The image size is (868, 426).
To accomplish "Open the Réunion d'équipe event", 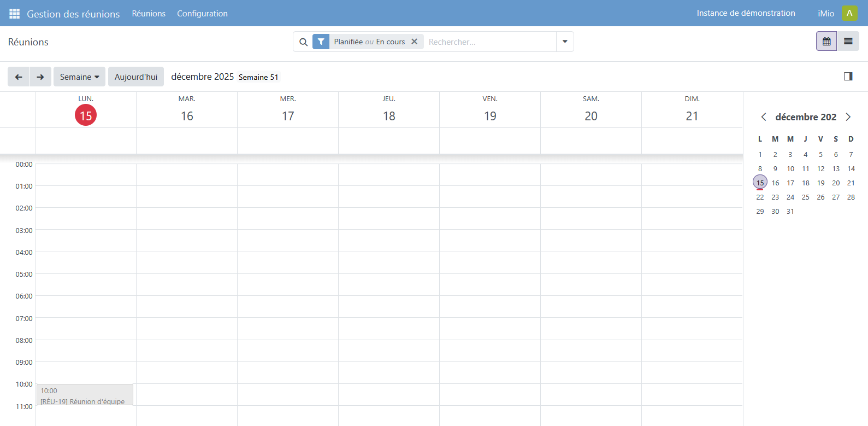I will pyautogui.click(x=85, y=395).
